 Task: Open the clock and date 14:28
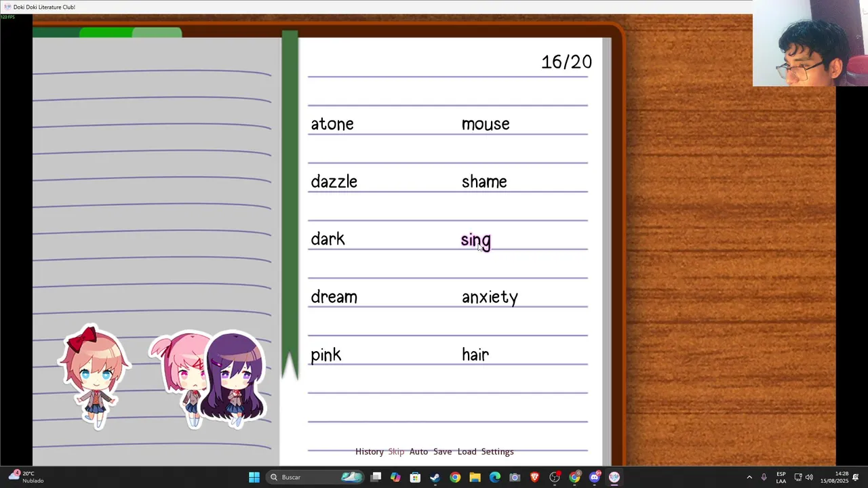(834, 477)
